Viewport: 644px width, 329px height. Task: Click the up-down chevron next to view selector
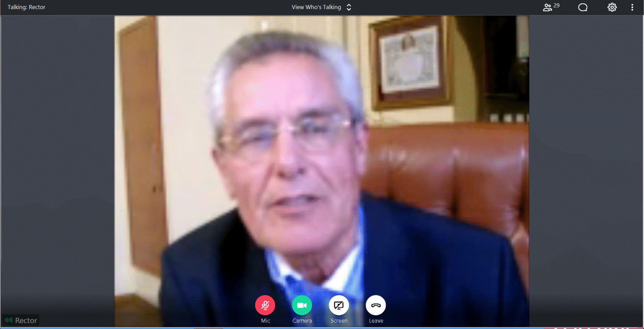[349, 7]
